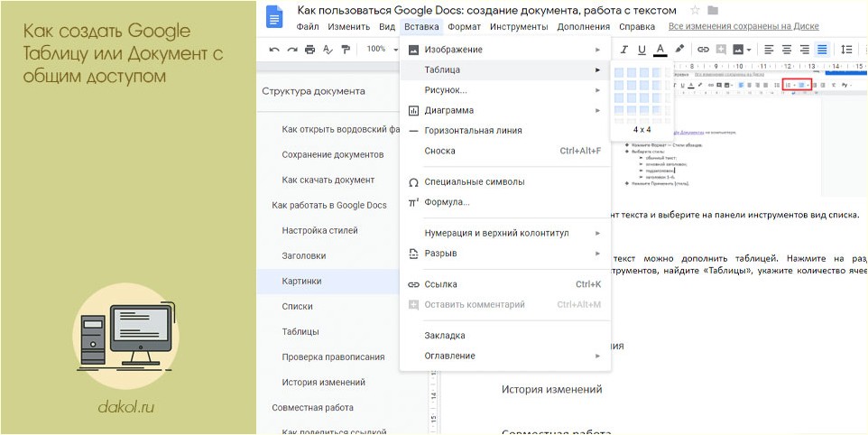This screenshot has height=435, width=868.
Task: Edit the document title field
Action: (x=486, y=10)
